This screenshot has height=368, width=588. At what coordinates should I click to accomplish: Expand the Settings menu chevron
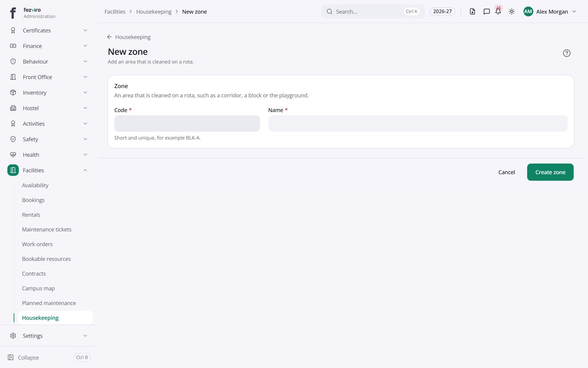point(85,336)
